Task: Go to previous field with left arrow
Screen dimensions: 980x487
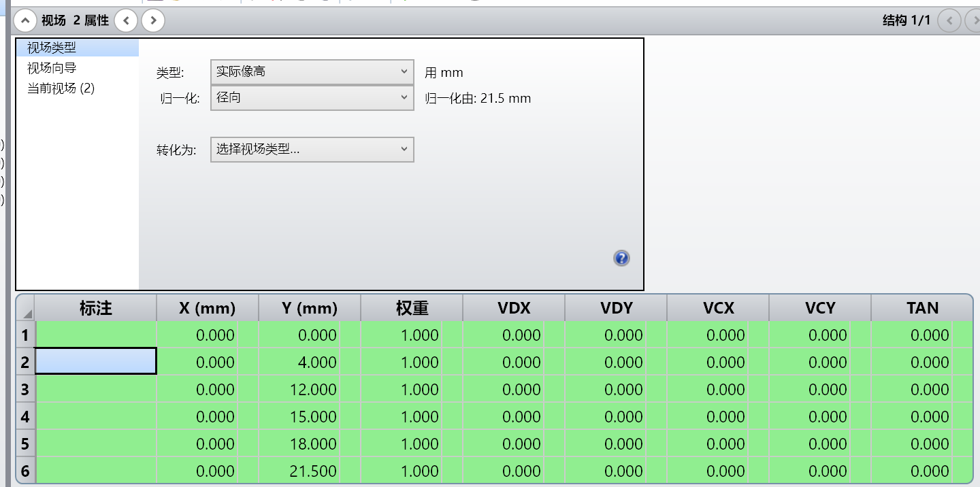Action: tap(126, 20)
